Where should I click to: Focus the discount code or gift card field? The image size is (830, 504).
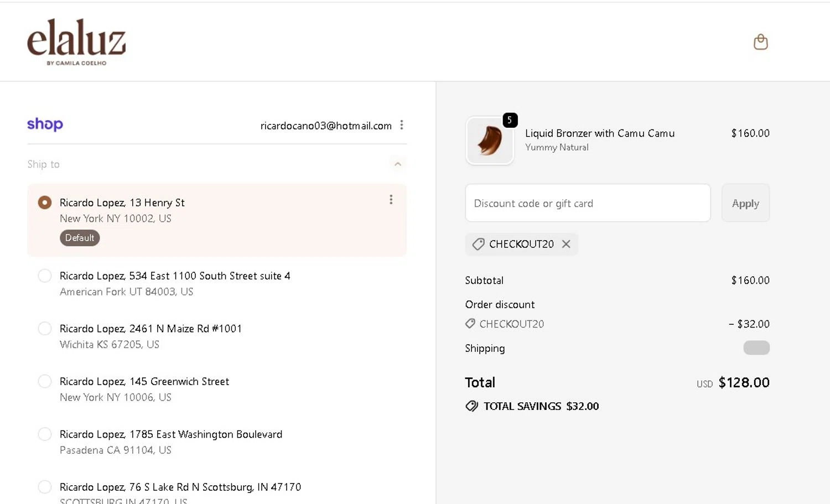(x=588, y=203)
